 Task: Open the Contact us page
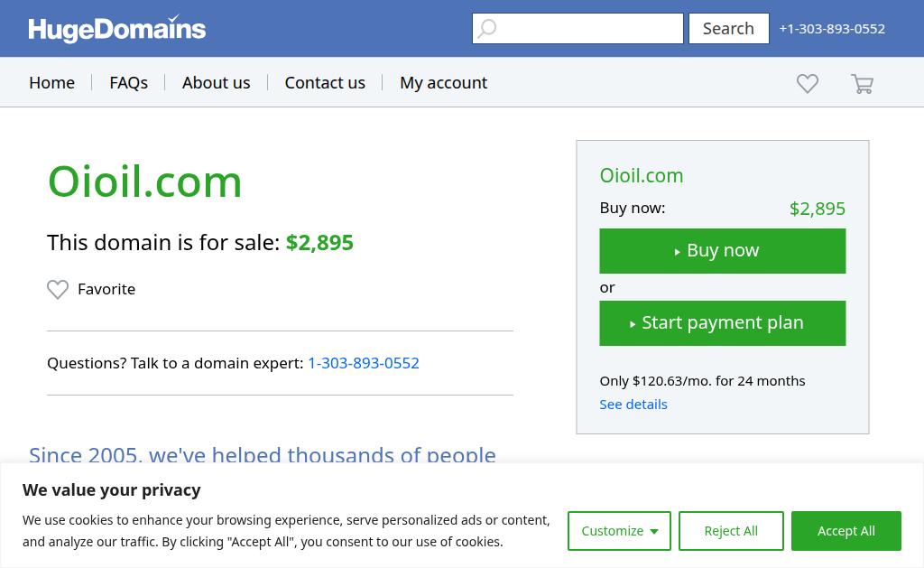pos(325,82)
